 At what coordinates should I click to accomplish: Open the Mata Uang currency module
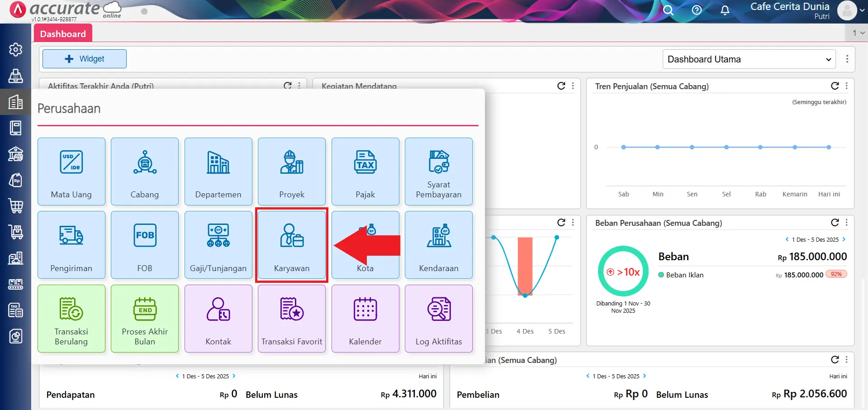pyautogui.click(x=71, y=172)
